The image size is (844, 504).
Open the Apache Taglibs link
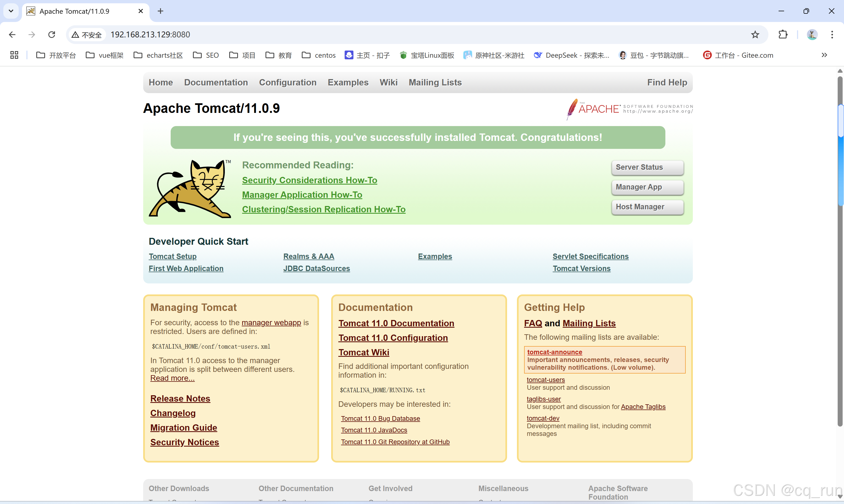[x=643, y=407]
